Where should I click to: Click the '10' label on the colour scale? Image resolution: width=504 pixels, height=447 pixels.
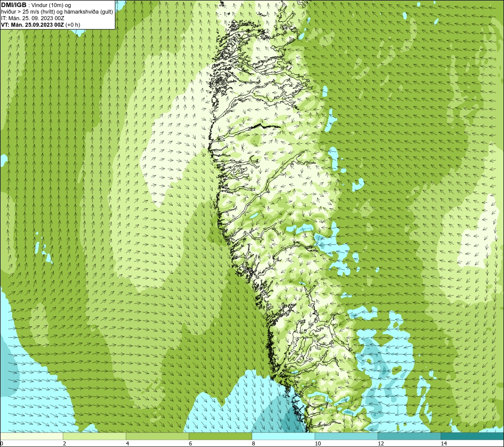(318, 443)
